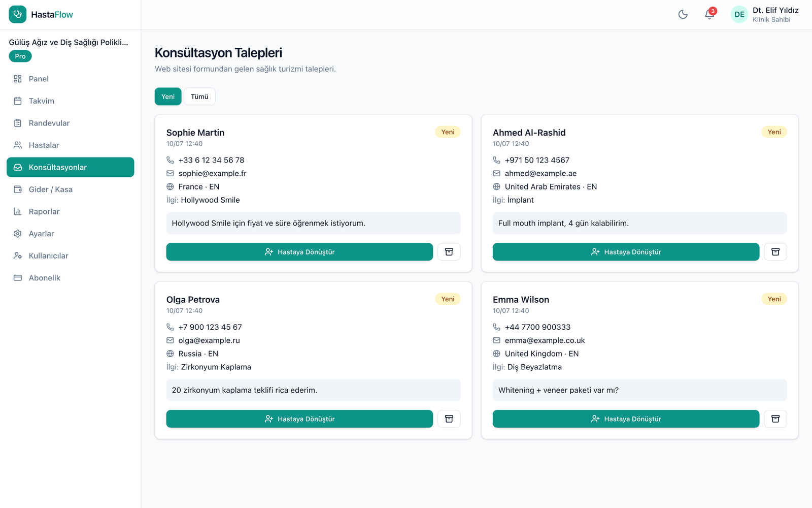This screenshot has width=812, height=508.
Task: Open Raporlar section
Action: point(71,211)
